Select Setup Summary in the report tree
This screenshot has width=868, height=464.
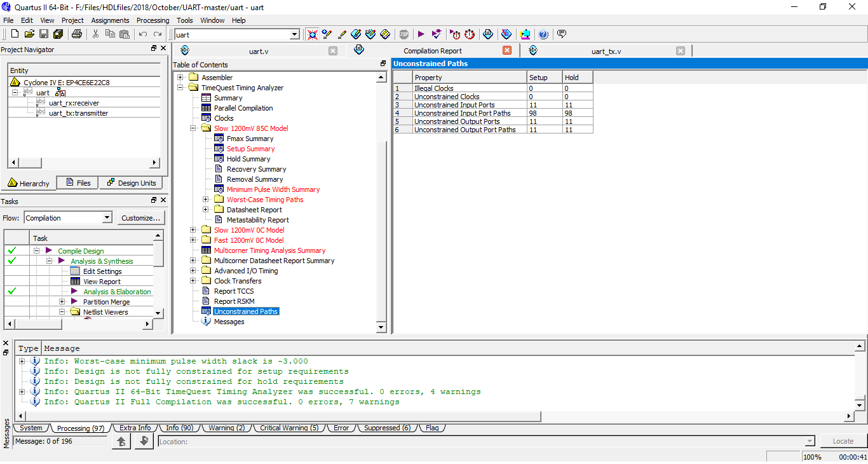point(250,149)
